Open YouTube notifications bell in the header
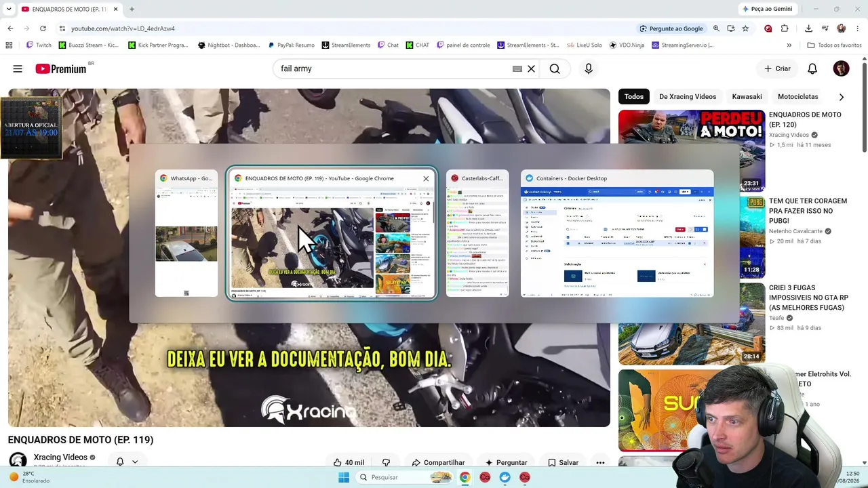 pyautogui.click(x=812, y=68)
